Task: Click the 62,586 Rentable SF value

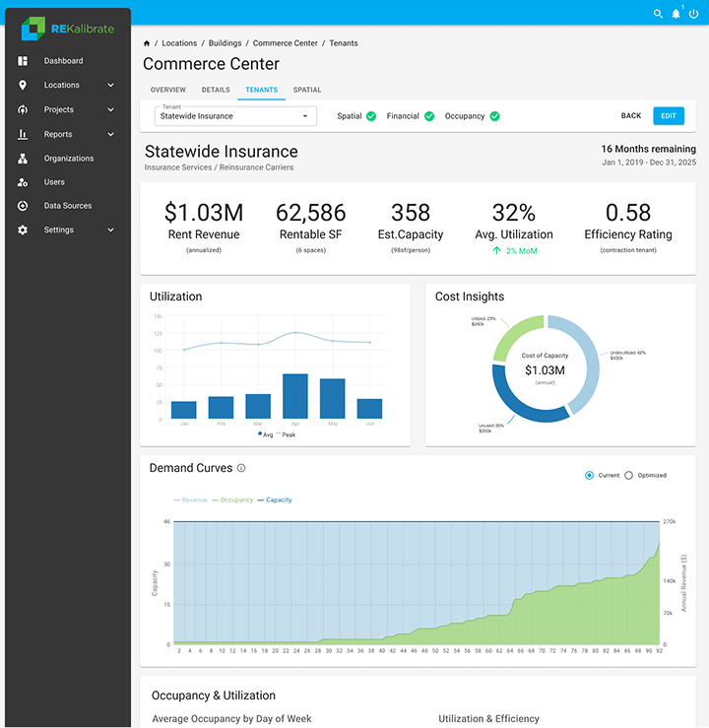Action: pos(311,213)
